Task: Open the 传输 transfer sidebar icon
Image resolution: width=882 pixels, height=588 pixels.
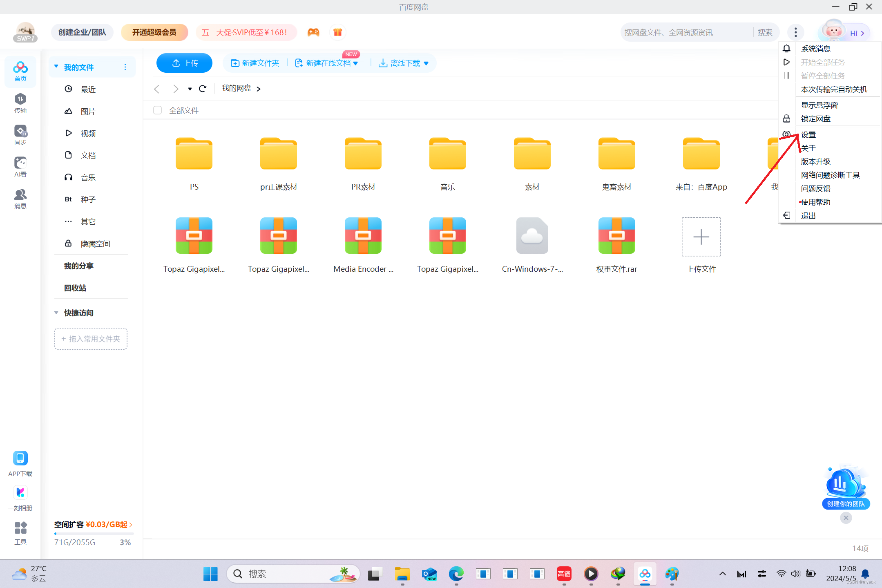Action: pyautogui.click(x=20, y=103)
